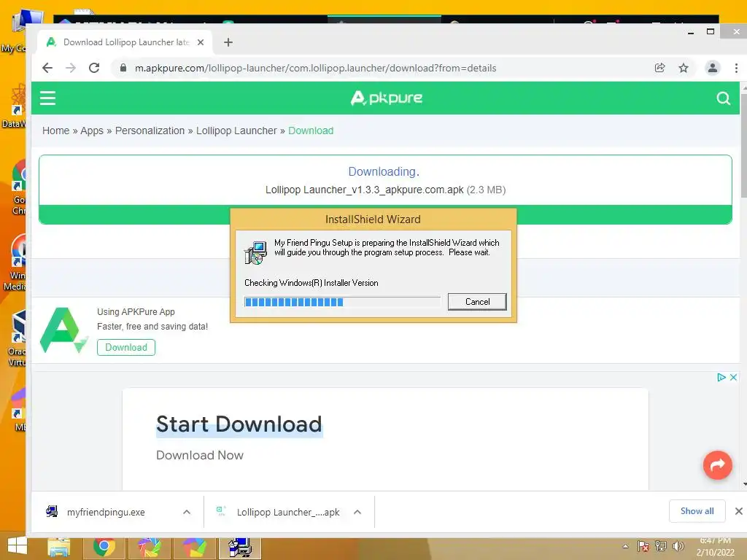Open Chrome profile avatar
This screenshot has width=747, height=560.
pyautogui.click(x=713, y=68)
